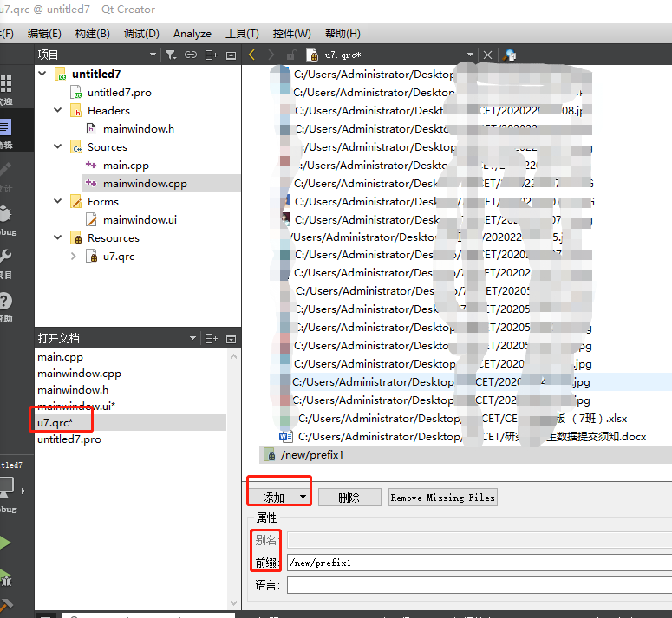Click Remove Missing Files button
672x618 pixels.
tap(443, 498)
